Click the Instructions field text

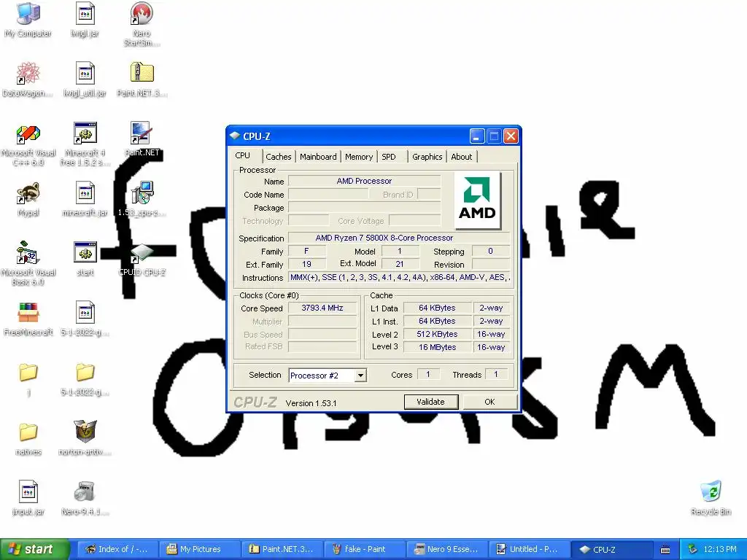click(399, 278)
